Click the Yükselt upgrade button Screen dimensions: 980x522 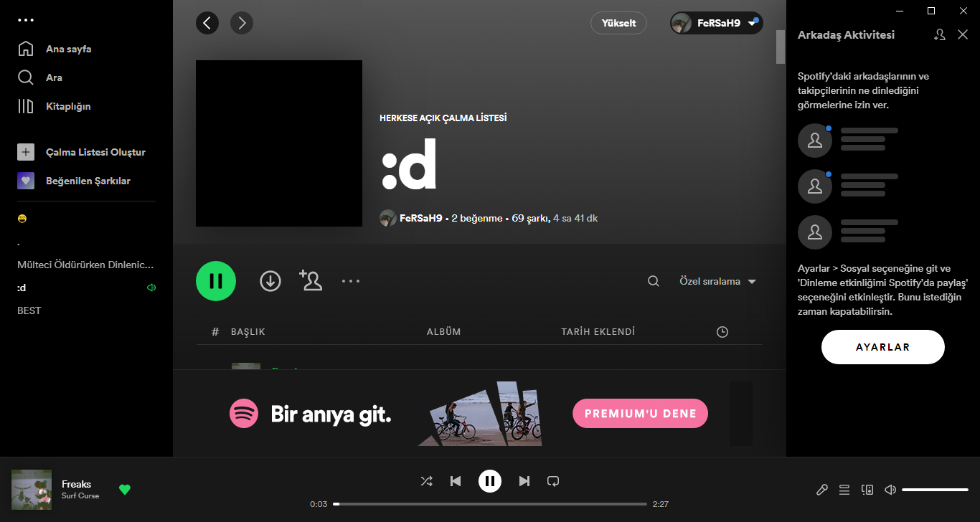[618, 23]
